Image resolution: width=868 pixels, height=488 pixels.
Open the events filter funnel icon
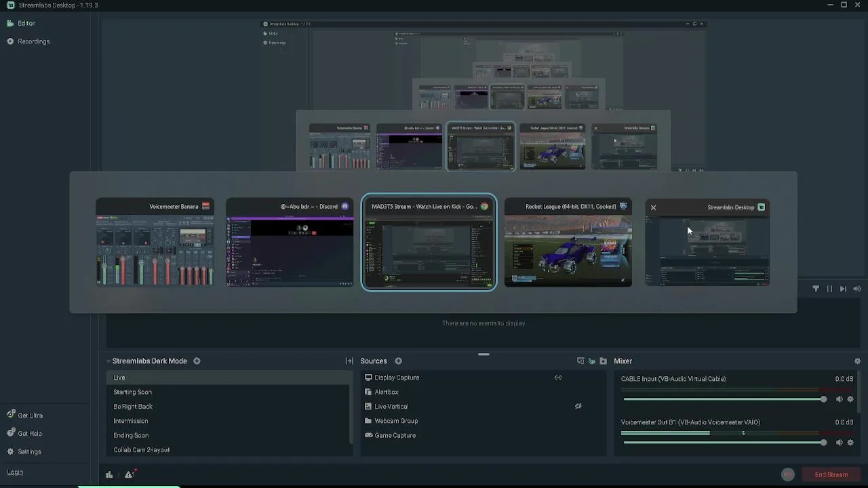(x=816, y=289)
